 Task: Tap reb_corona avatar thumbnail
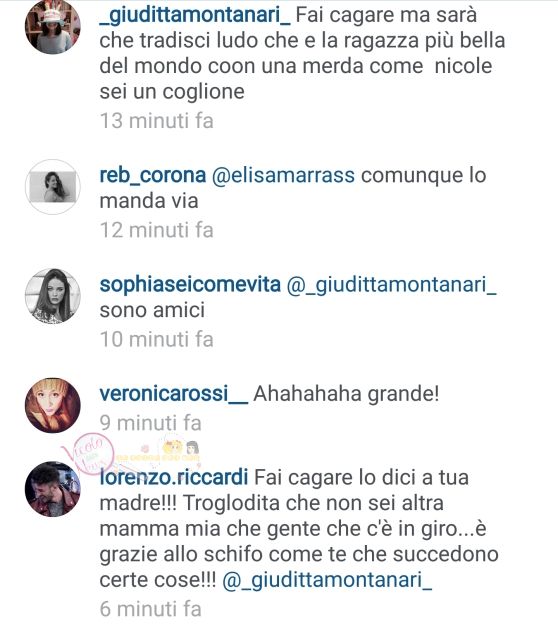pyautogui.click(x=53, y=187)
